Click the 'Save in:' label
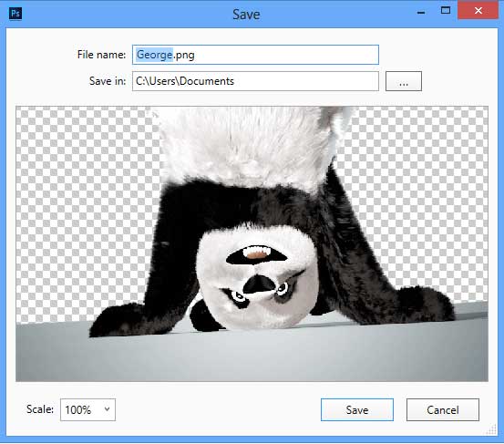504x444 pixels. [108, 81]
